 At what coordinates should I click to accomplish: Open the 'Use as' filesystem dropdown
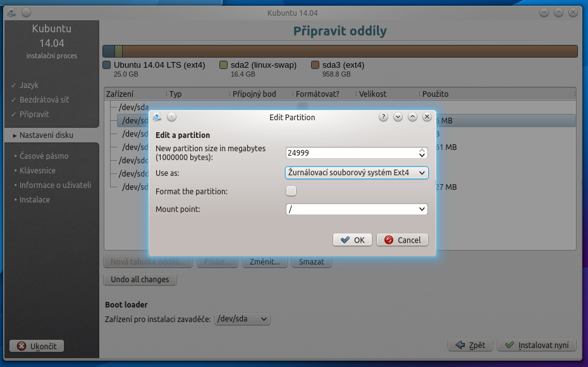pos(357,173)
